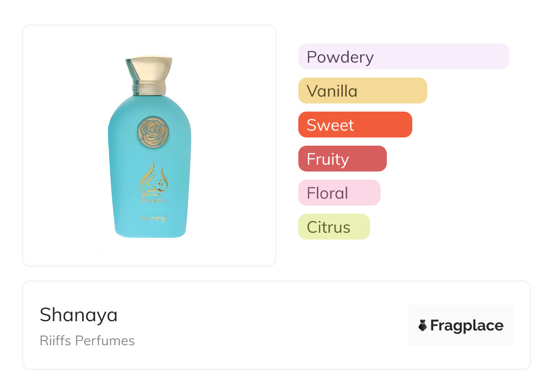This screenshot has width=553, height=392.
Task: Open the Shanaya perfume title
Action: tap(79, 315)
